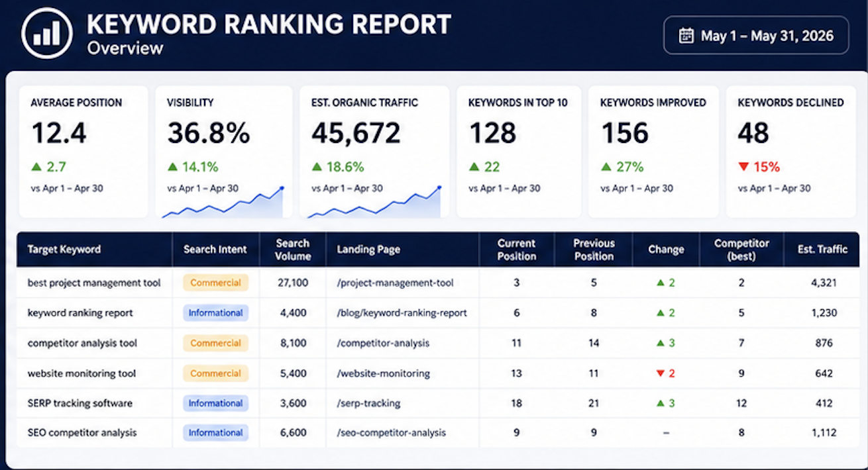868x470 pixels.
Task: Click est. traffic value 876
Action: (x=824, y=343)
